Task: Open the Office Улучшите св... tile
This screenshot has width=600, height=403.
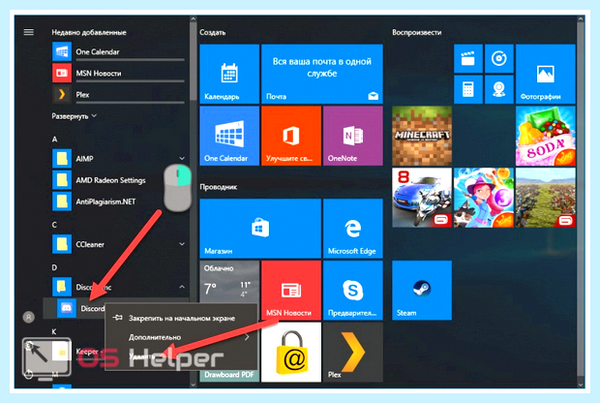Action: [x=291, y=136]
